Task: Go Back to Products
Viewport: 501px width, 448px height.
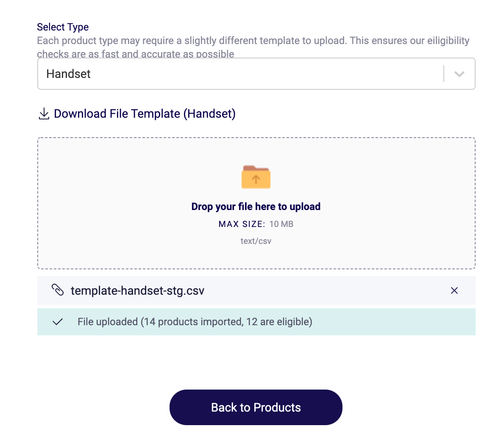Action: point(256,407)
